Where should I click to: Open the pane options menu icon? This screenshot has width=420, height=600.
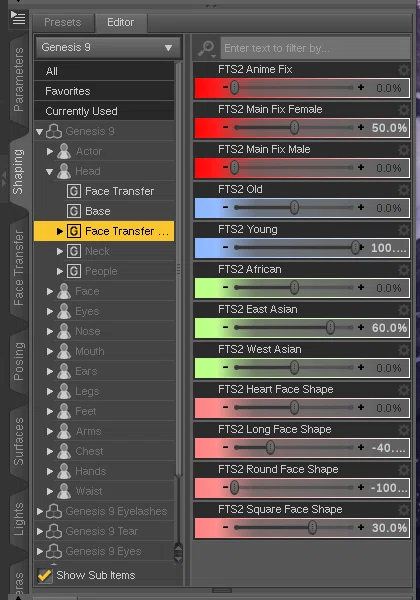pyautogui.click(x=18, y=18)
